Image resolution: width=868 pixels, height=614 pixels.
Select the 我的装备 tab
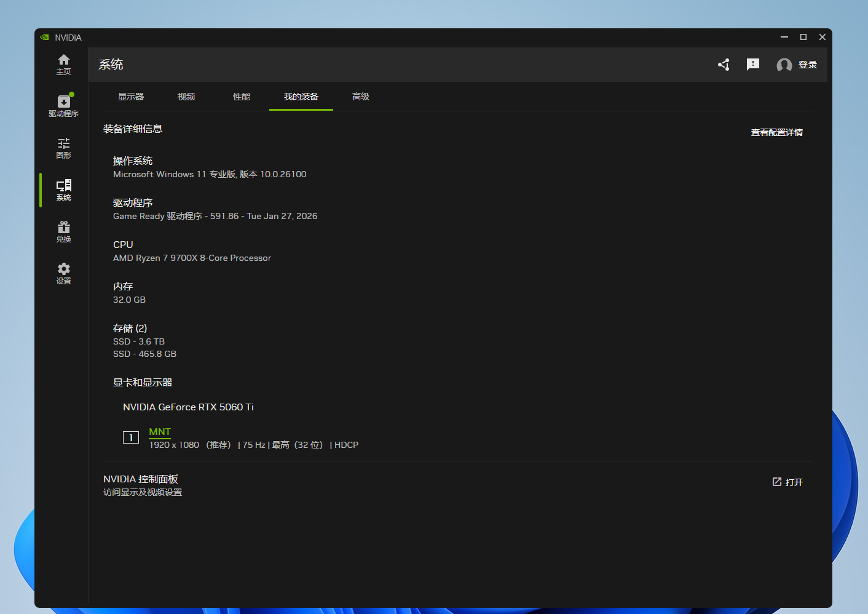(301, 97)
